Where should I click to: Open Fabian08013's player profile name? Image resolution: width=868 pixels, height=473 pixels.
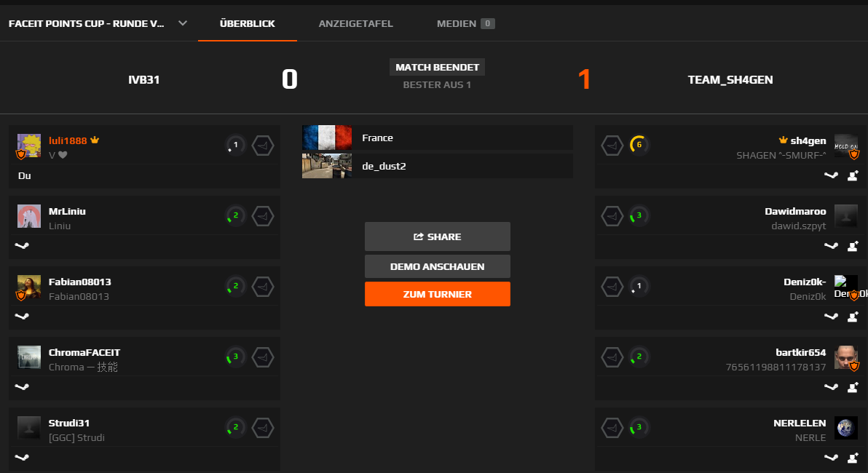[x=79, y=282]
